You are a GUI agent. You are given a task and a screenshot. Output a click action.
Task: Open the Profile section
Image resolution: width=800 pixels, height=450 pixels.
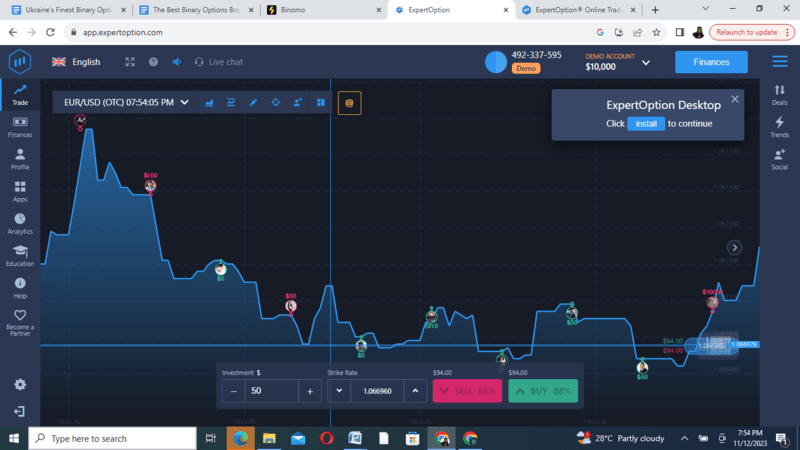click(20, 159)
